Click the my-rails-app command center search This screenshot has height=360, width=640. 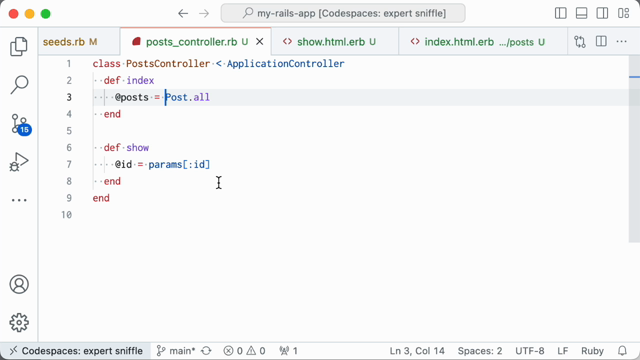(x=343, y=13)
